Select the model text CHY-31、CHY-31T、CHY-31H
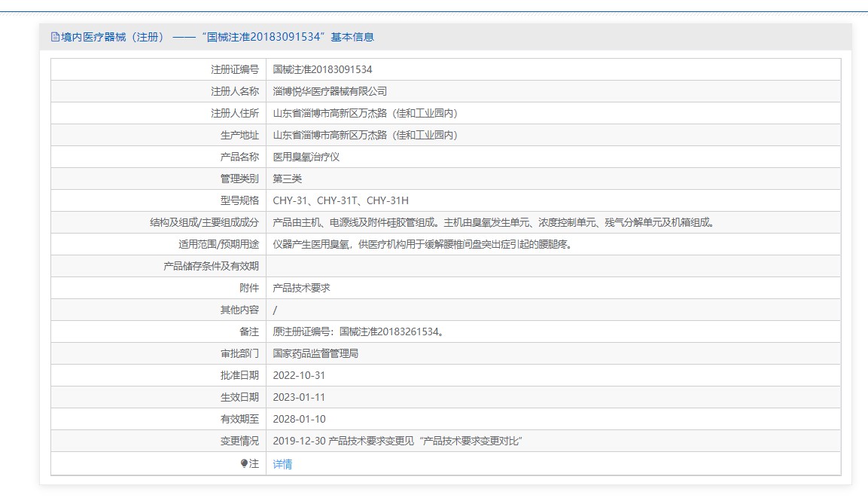The height and width of the screenshot is (501, 868). [x=340, y=200]
